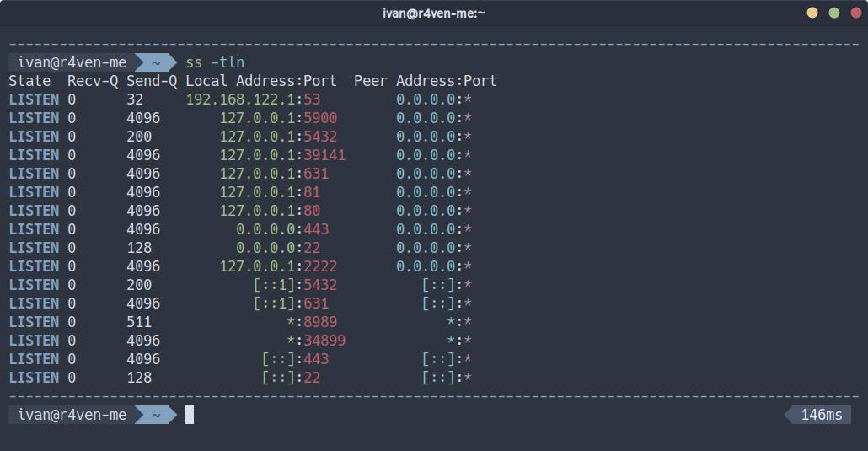Click the terminal title ivan@r4ven-me:~
This screenshot has width=868, height=451.
point(433,13)
